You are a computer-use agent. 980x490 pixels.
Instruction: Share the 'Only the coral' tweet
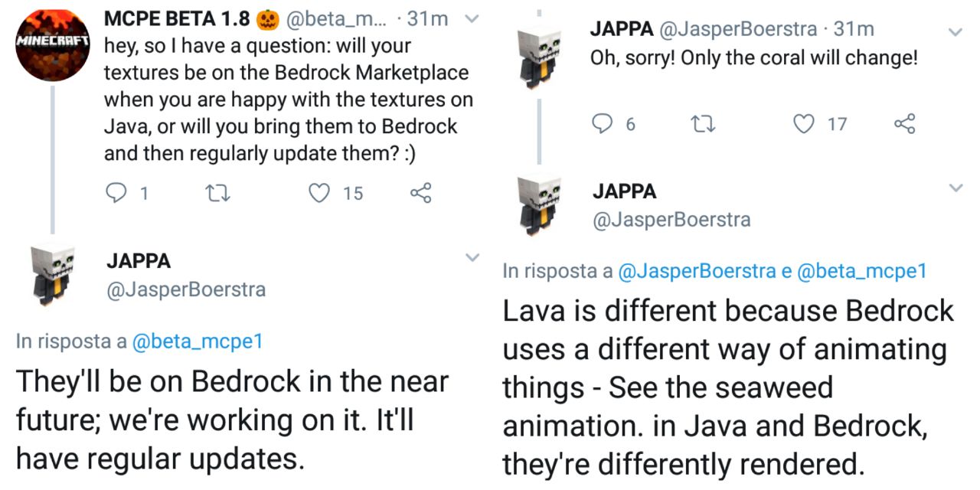point(905,123)
